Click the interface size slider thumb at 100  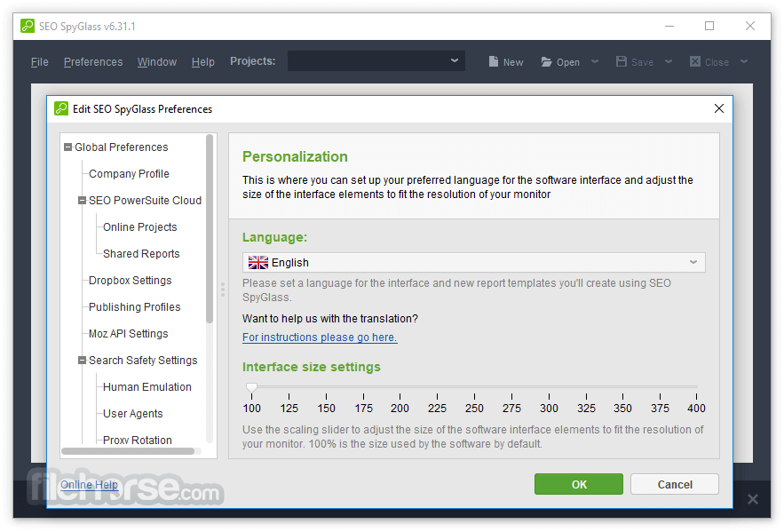click(251, 387)
